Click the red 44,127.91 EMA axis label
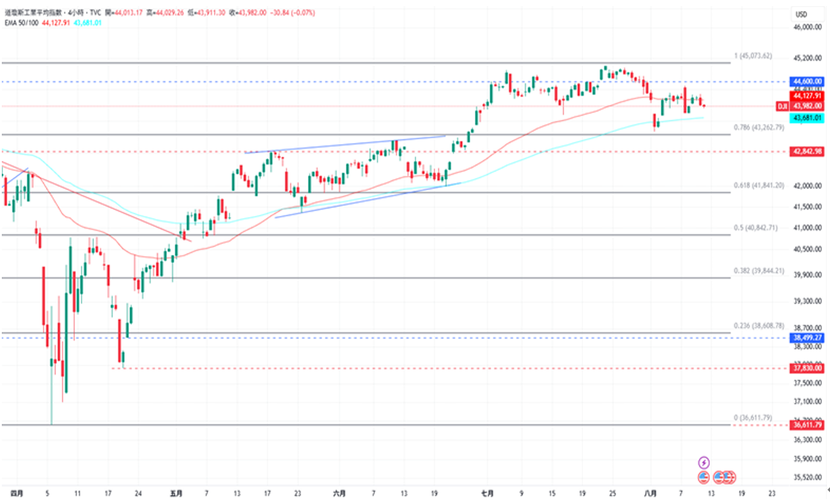 point(808,96)
